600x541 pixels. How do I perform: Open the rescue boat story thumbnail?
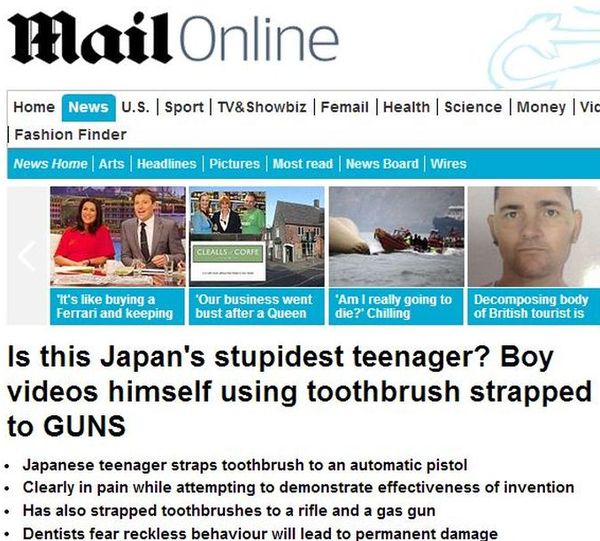click(396, 236)
